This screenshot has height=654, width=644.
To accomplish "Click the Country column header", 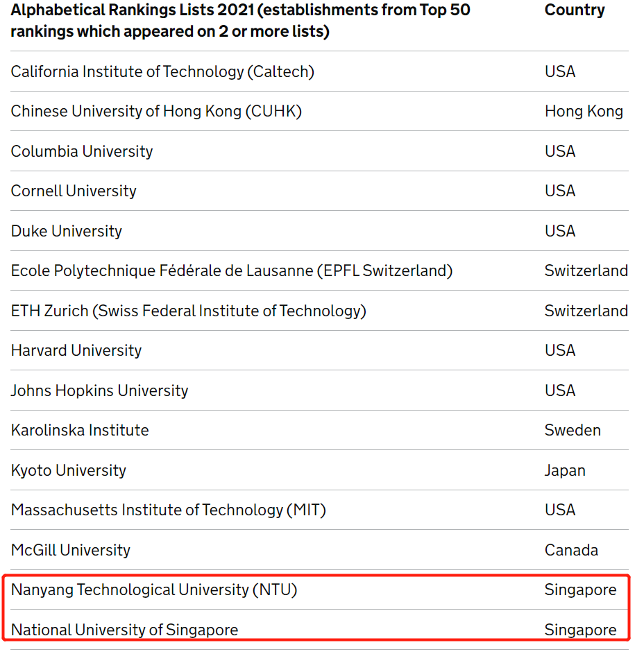I will coord(574,10).
